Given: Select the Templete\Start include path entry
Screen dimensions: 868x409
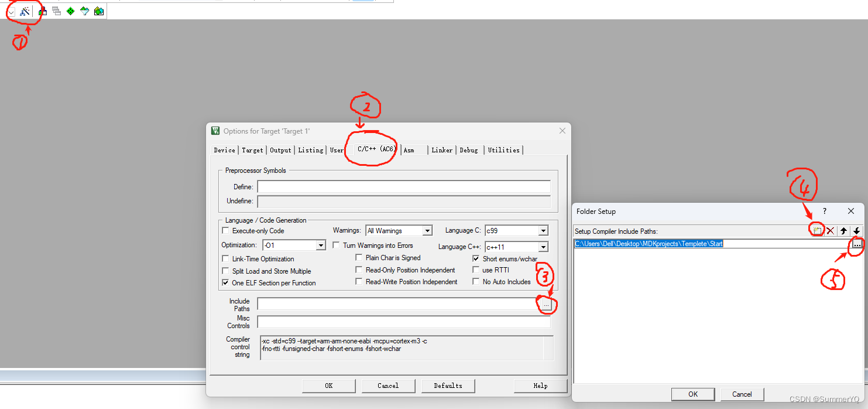Looking at the screenshot, I should [x=649, y=244].
